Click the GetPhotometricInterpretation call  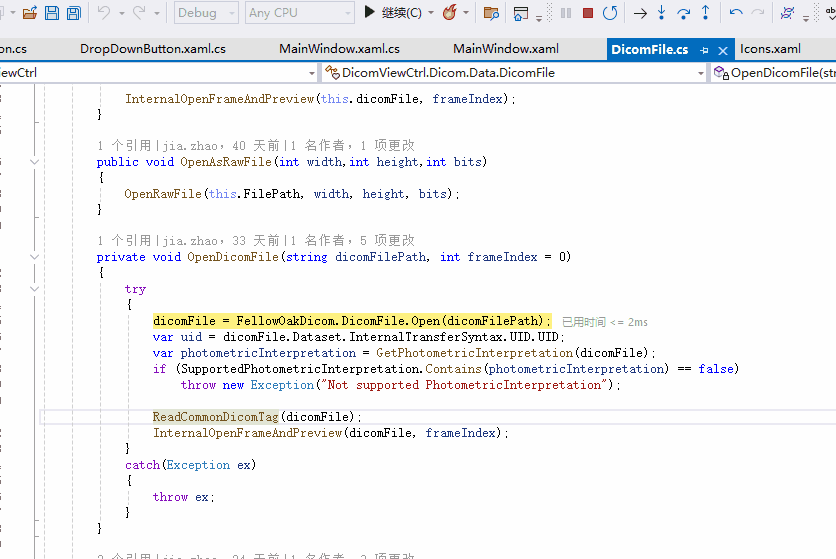click(x=475, y=353)
